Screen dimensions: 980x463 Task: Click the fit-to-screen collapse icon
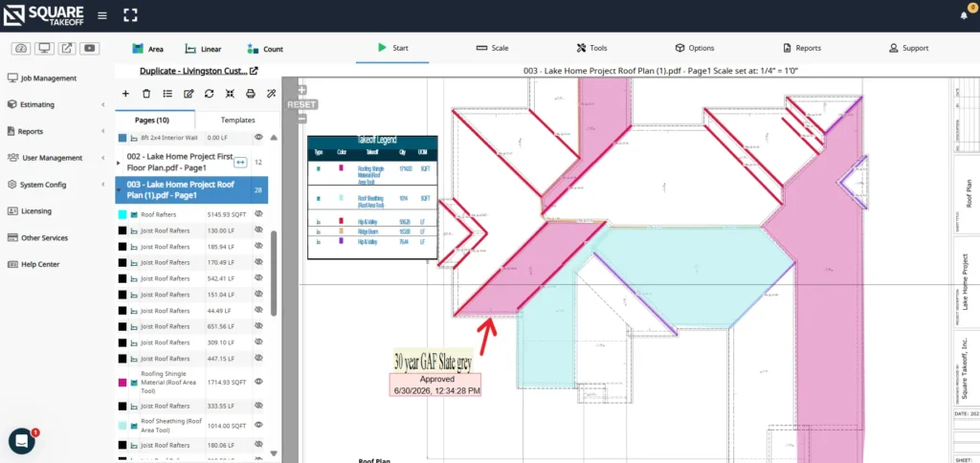230,94
